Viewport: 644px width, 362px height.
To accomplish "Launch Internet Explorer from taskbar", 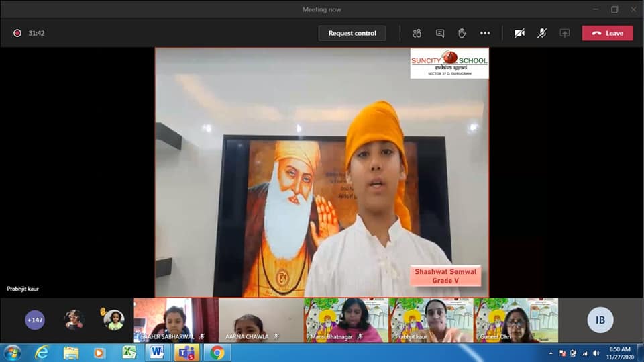I will click(42, 353).
